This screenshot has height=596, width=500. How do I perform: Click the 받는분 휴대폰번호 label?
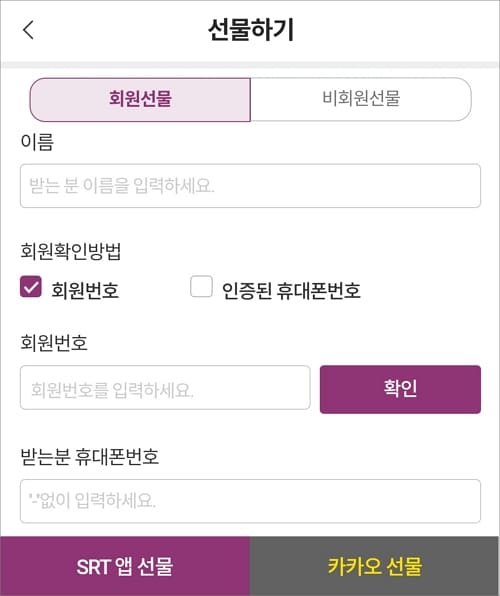click(89, 457)
